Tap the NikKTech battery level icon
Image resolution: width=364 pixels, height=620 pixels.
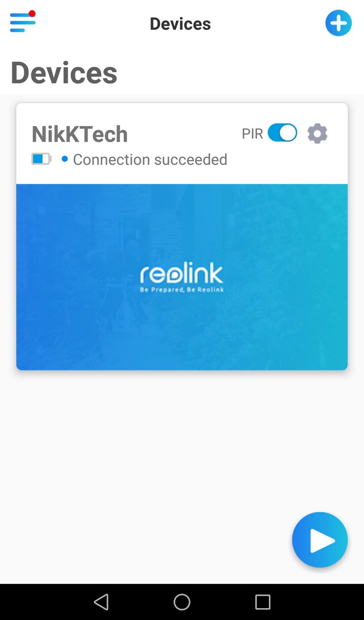(42, 159)
